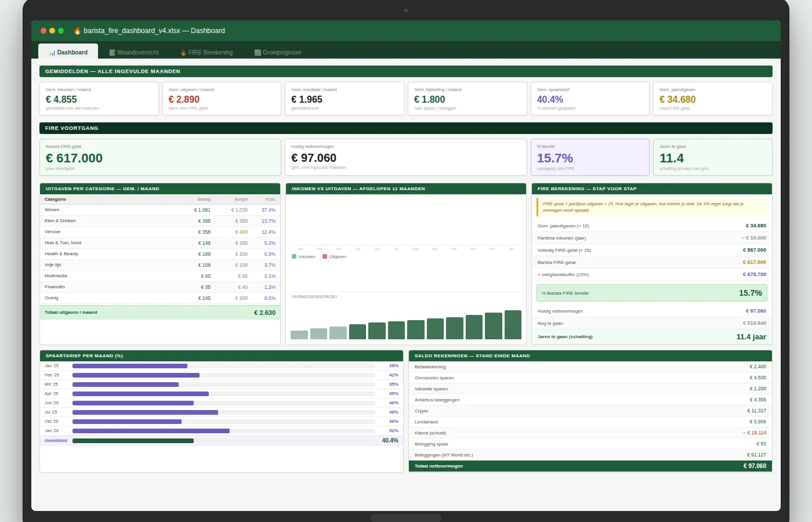Click the flame icon on FIRE Berekening tab

tap(183, 53)
